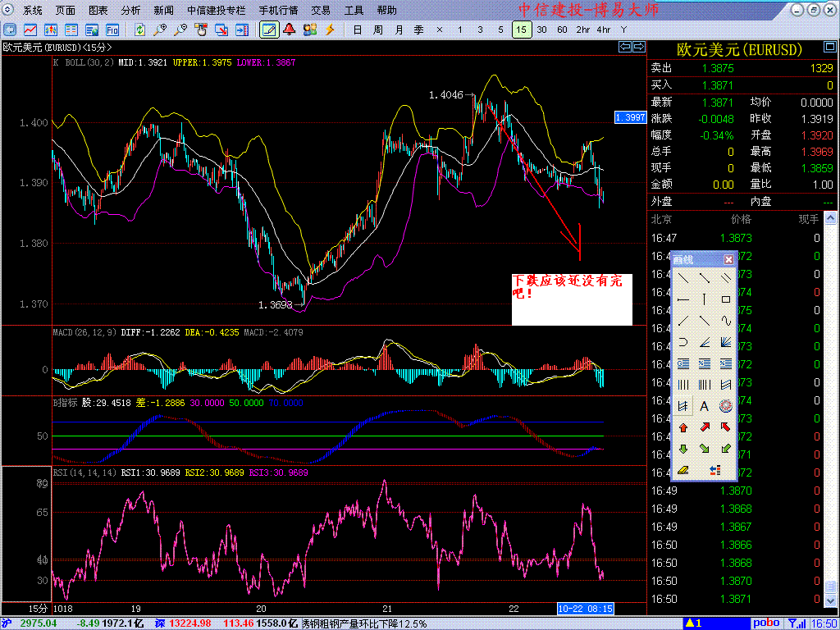Click the 日 daily period button
840x630 pixels.
(357, 30)
